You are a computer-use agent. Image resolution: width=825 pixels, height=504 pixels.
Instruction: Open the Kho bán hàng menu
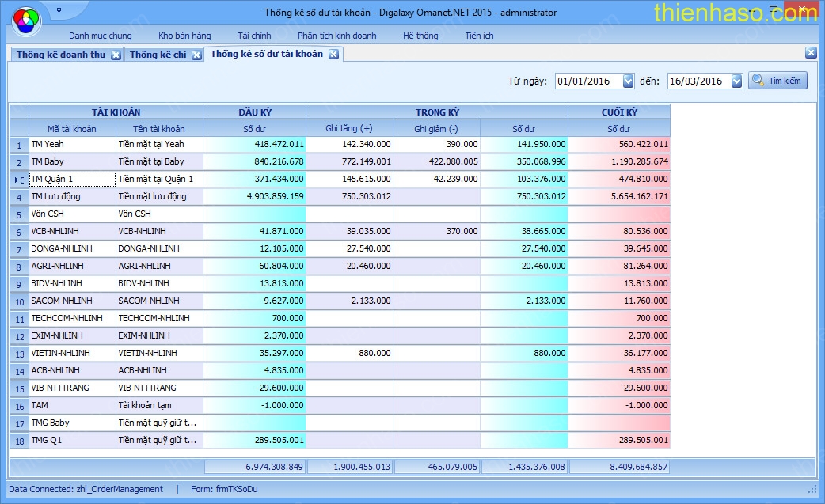coord(184,36)
